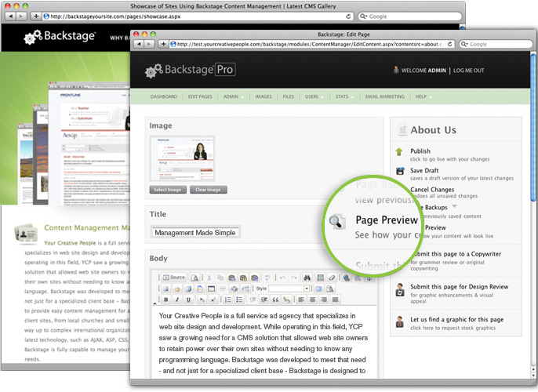The image size is (538, 392).
Task: Click into the Title text field
Action: pos(195,232)
